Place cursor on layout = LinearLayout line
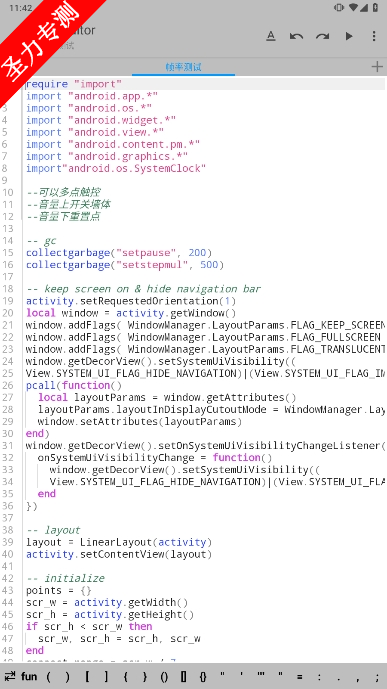Screen dimensions: 387x689 (x=119, y=542)
